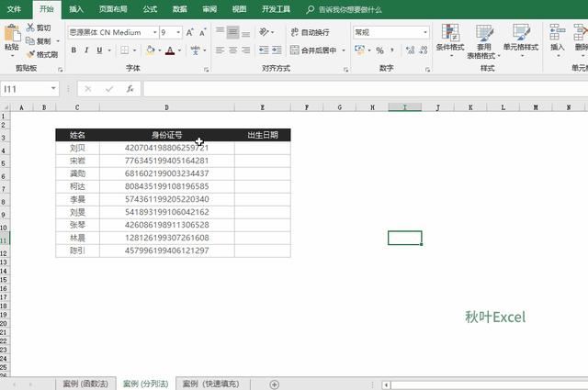Toggle Italic formatting
Image resolution: width=588 pixels, height=390 pixels.
(86, 50)
